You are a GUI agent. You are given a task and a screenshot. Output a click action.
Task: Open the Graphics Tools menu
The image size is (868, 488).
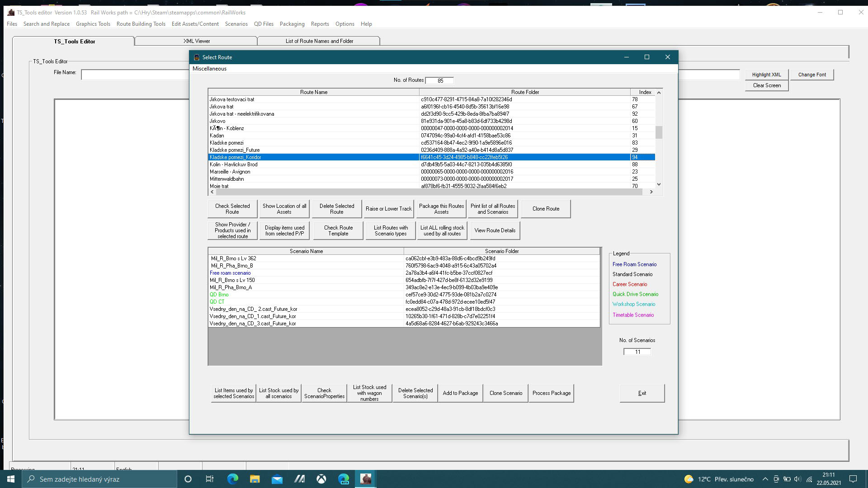pos(93,24)
